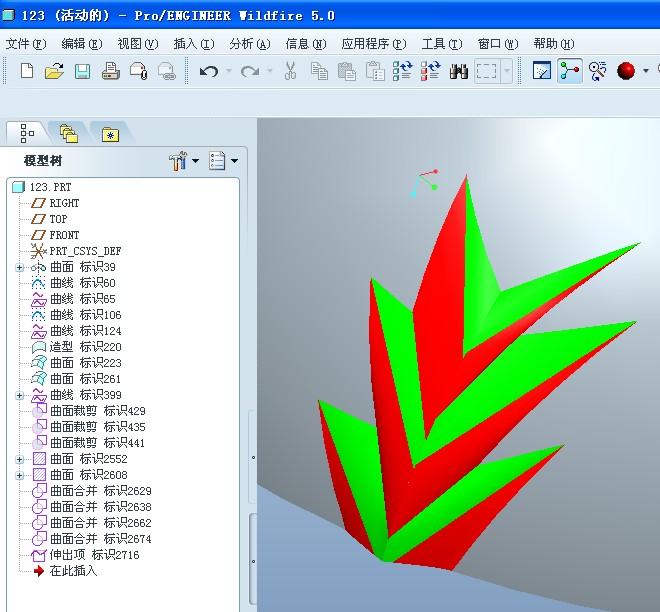
Task: Switch to the Favorites tab
Action: [110, 134]
